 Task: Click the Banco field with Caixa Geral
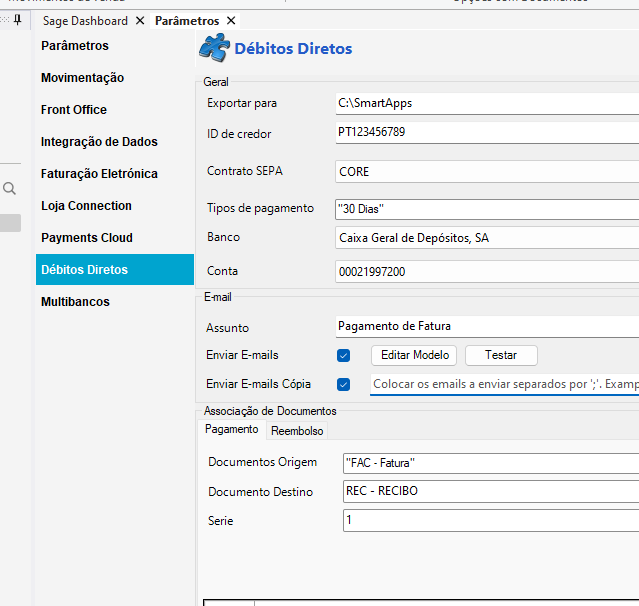[x=487, y=238]
